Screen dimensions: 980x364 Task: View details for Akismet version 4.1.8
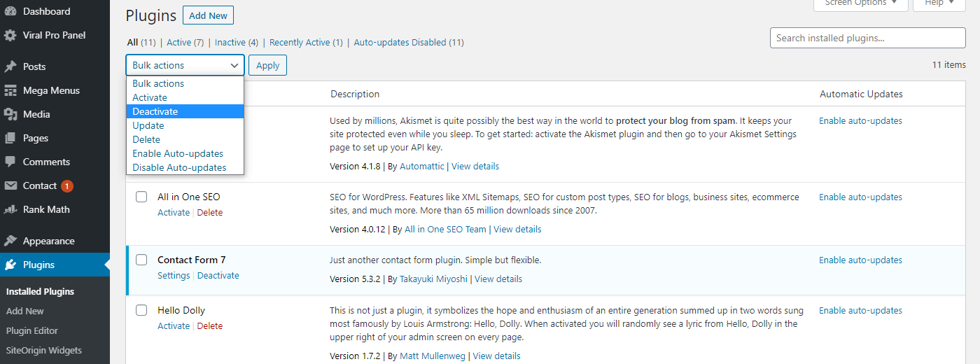pos(475,166)
